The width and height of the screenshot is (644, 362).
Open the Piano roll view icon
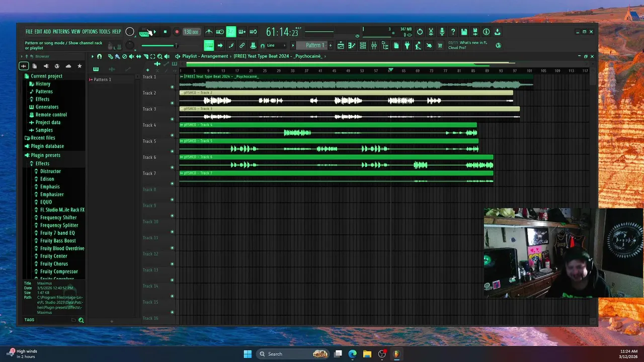click(x=352, y=45)
